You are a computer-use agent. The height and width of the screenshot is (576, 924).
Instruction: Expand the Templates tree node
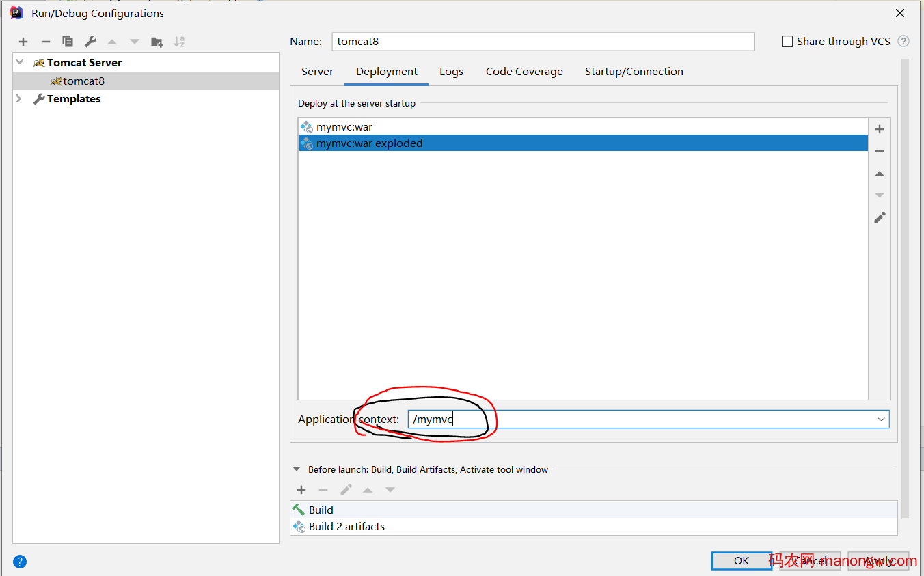click(x=20, y=99)
